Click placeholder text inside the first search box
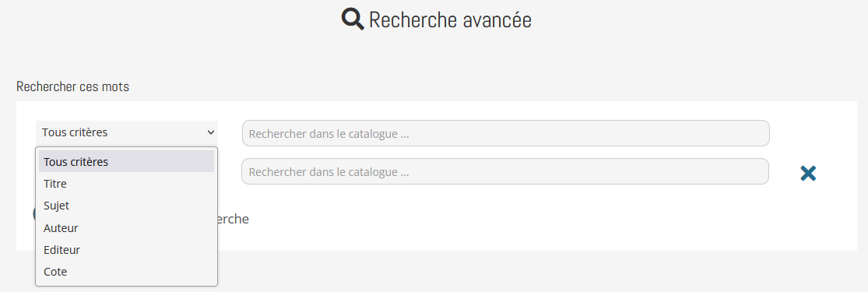Screen dimensions: 868x292 (x=329, y=134)
